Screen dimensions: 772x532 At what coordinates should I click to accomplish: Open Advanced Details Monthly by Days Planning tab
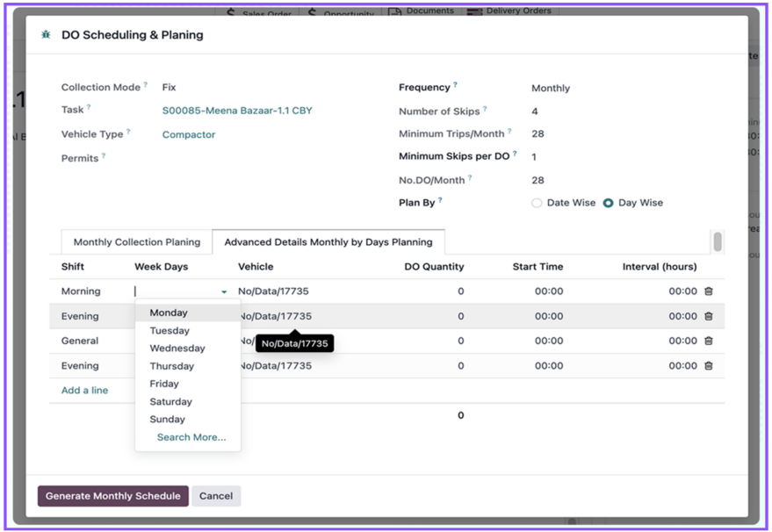328,242
